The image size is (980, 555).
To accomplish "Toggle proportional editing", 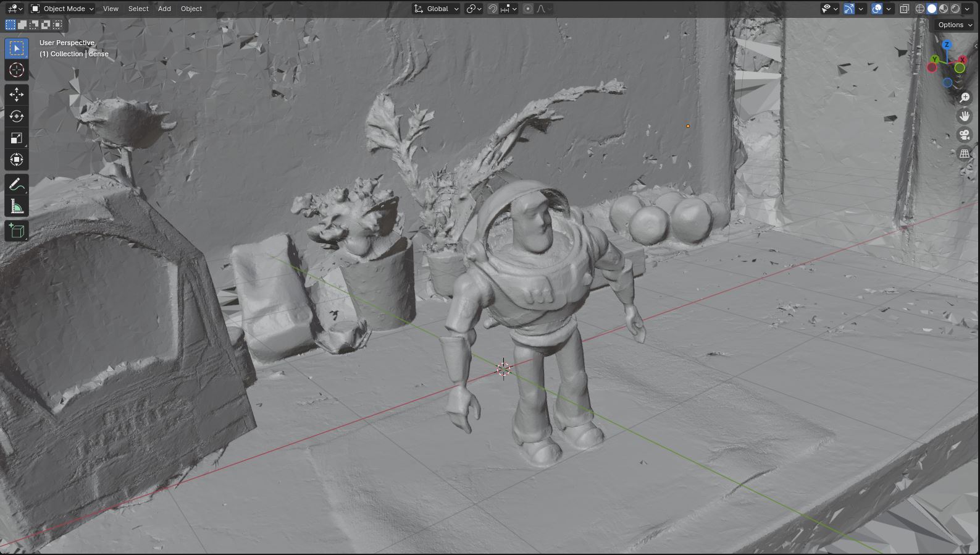I will 528,9.
